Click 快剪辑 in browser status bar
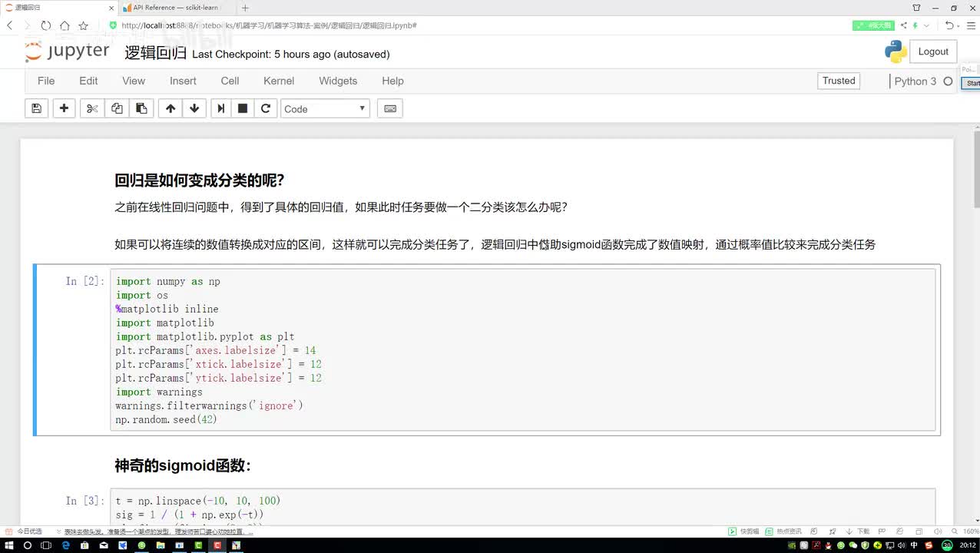The image size is (980, 553). click(744, 531)
